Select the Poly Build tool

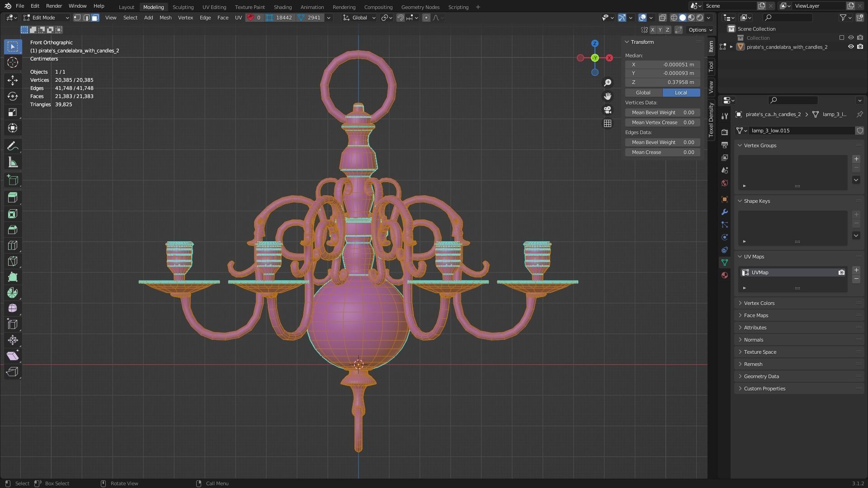tap(13, 277)
